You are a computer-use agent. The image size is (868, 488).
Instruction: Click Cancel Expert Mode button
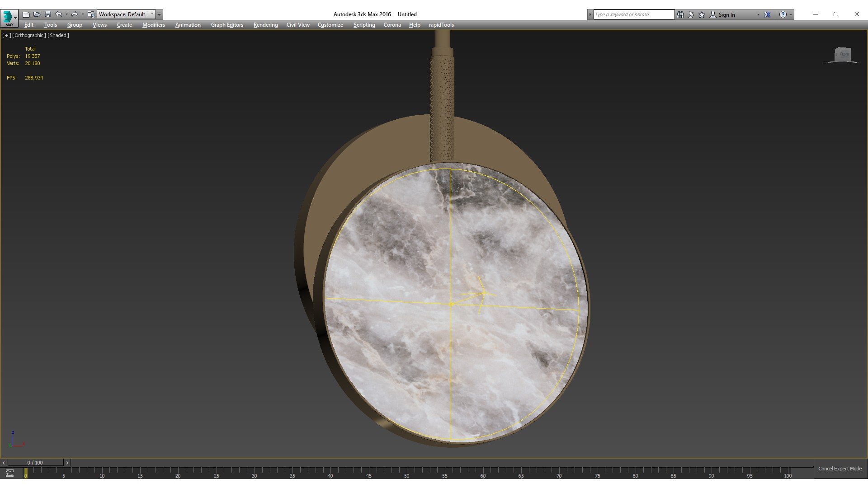(840, 469)
